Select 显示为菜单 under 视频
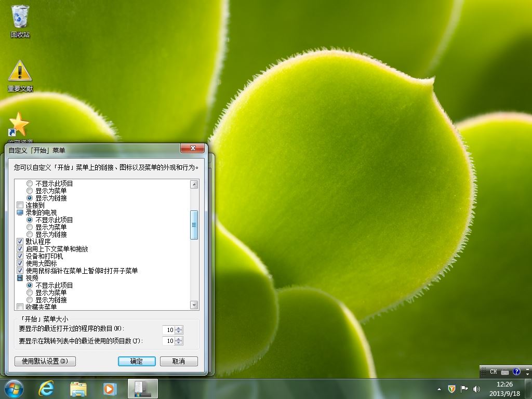 tap(30, 292)
